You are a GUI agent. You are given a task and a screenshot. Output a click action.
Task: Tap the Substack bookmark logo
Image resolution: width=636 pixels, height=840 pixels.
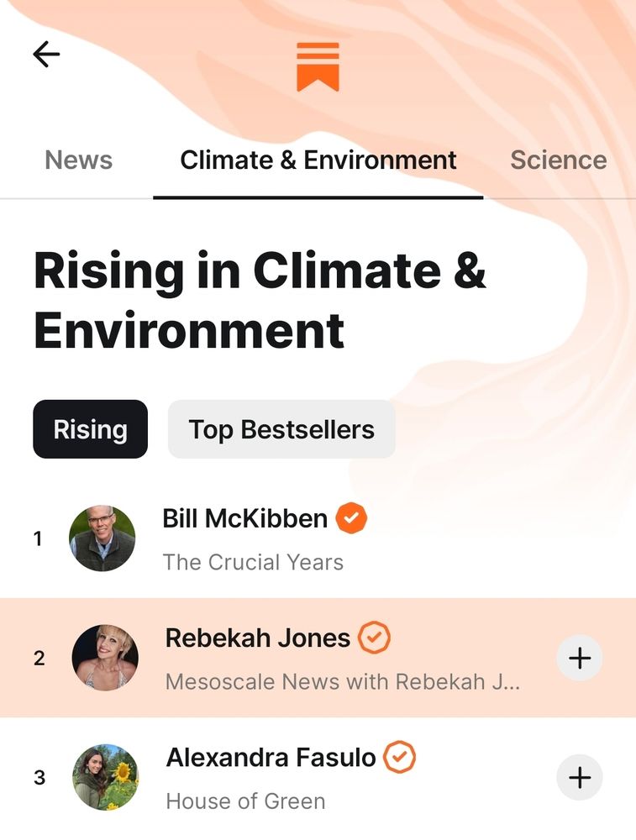[318, 66]
